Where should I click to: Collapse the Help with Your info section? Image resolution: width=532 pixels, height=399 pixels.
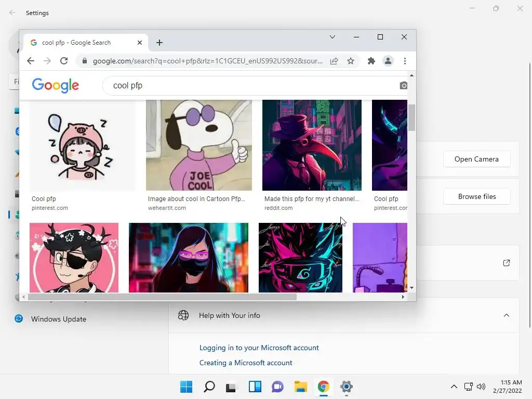pyautogui.click(x=506, y=315)
